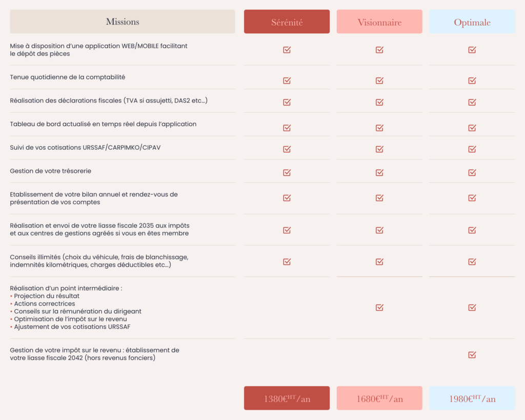This screenshot has height=420, width=525.
Task: Click the Sérénité check for Conseils illimités
Action: [x=287, y=262]
